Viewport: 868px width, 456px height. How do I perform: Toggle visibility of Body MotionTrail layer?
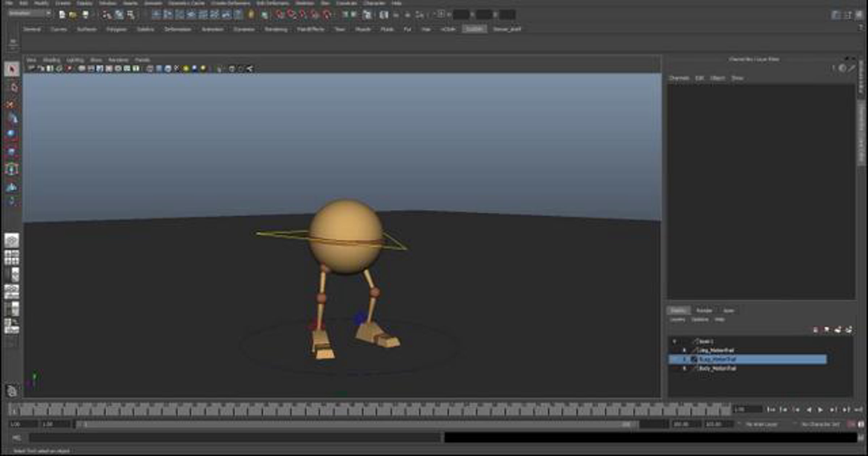click(684, 368)
